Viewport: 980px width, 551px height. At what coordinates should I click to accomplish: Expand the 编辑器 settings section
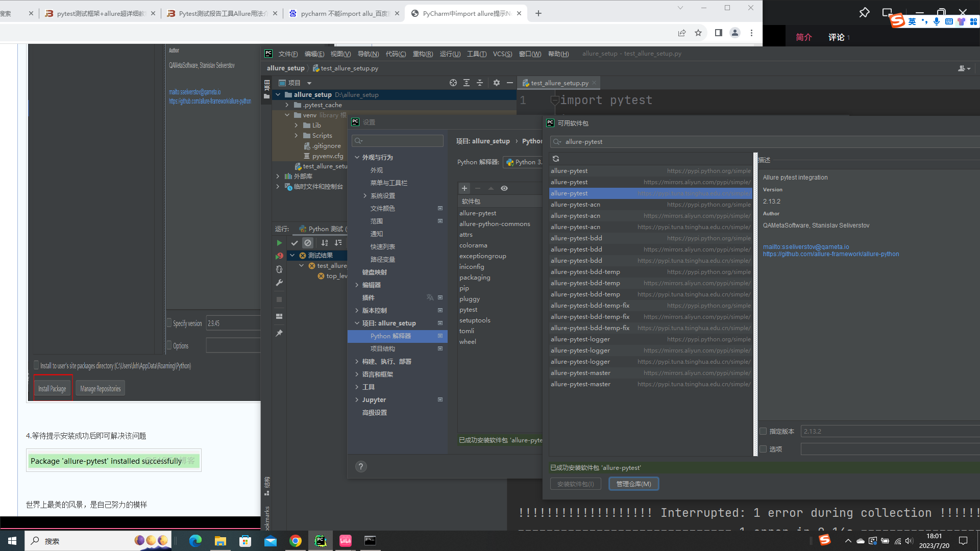(x=357, y=285)
